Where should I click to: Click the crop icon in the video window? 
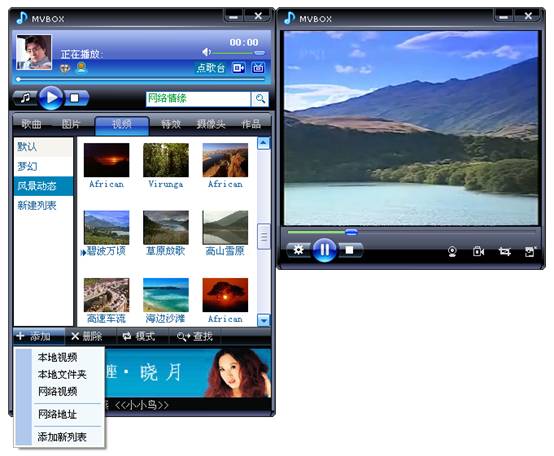tap(505, 251)
